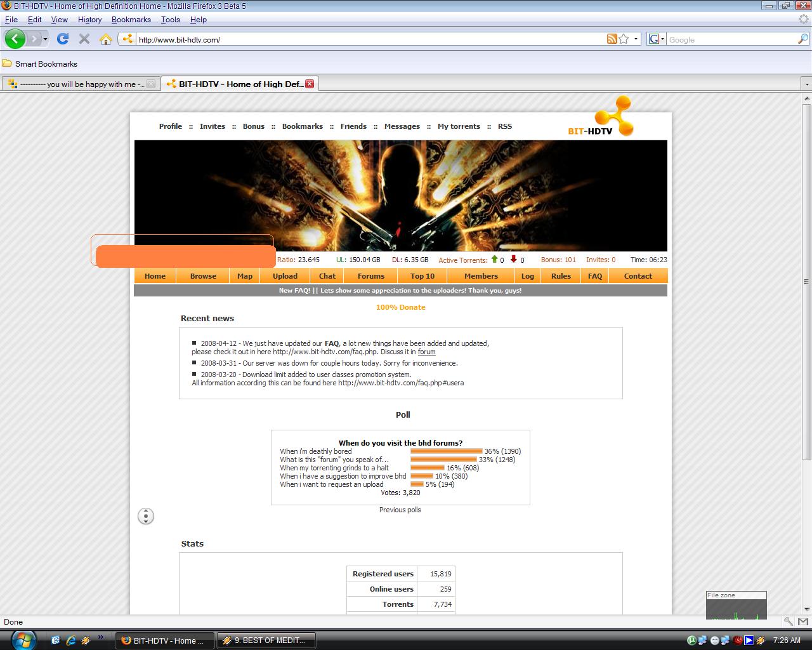
Task: Open the File menu
Action: tap(11, 20)
